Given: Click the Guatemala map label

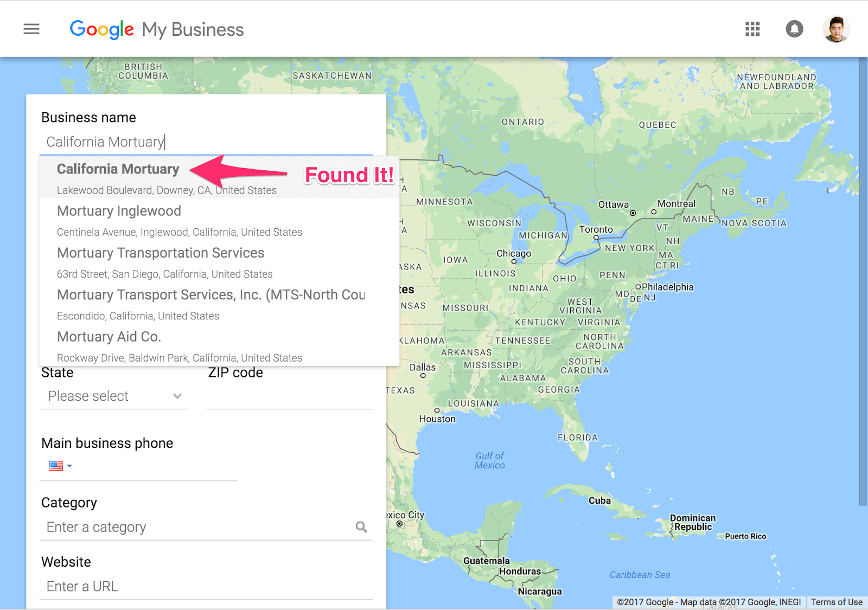Looking at the screenshot, I should 486,561.
